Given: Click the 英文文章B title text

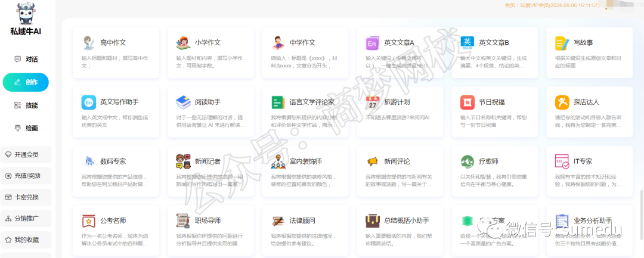Looking at the screenshot, I should [494, 43].
